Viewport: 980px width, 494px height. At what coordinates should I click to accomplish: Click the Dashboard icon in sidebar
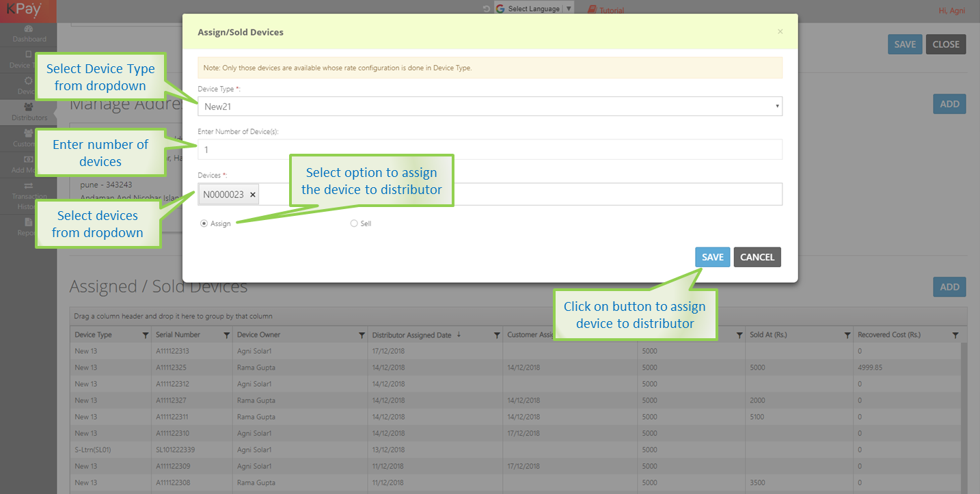tap(28, 29)
